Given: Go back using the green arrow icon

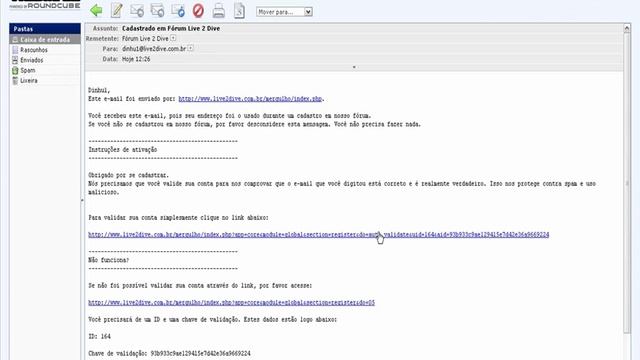Looking at the screenshot, I should [96, 11].
